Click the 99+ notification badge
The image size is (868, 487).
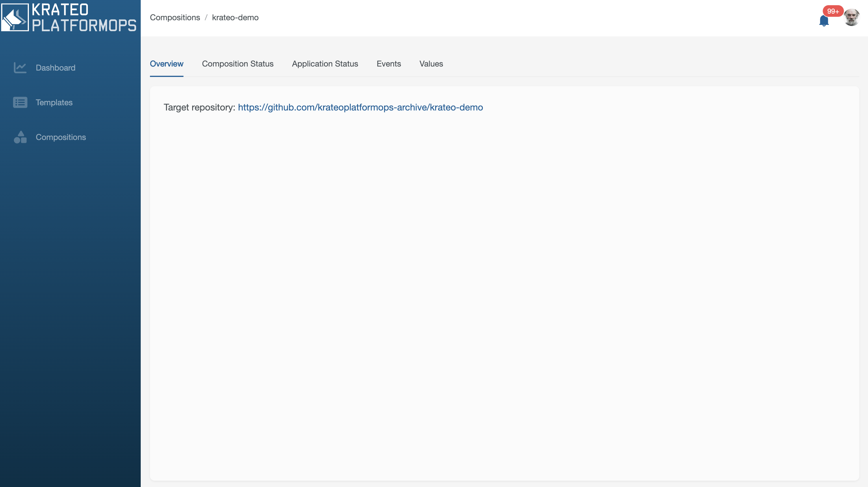click(833, 11)
